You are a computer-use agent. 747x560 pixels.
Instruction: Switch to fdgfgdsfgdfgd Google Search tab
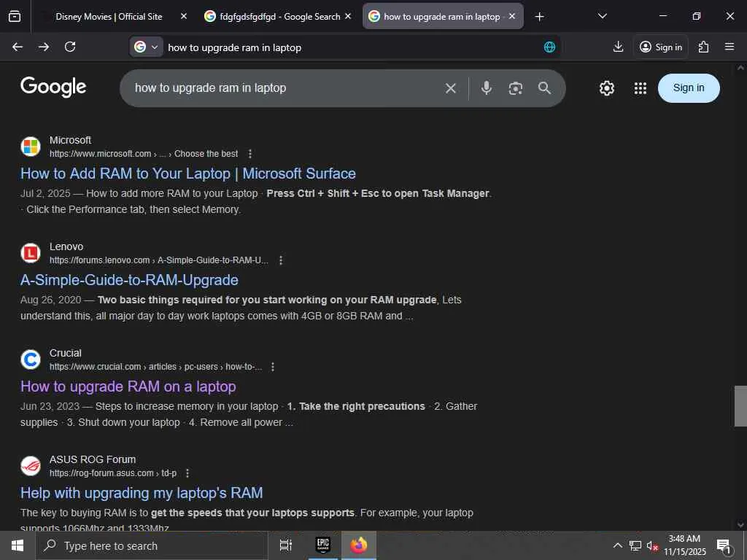point(279,17)
